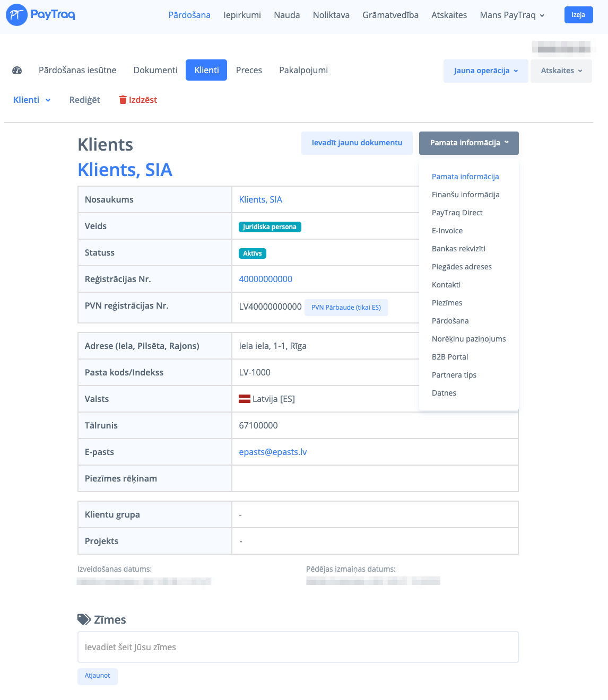Screen dimensions: 608x700
Task: Click postal code LV-1000 value
Action: (255, 372)
